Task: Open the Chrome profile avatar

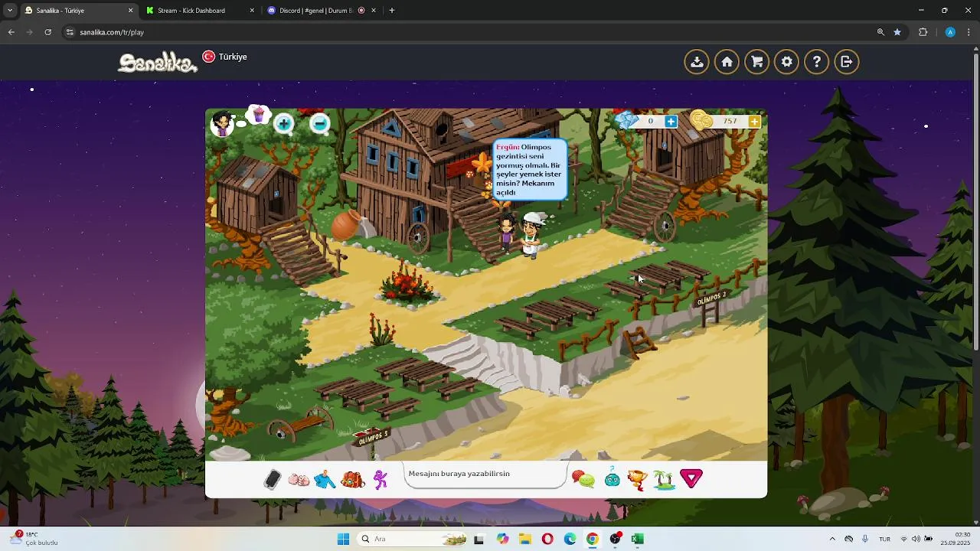Action: pos(950,32)
